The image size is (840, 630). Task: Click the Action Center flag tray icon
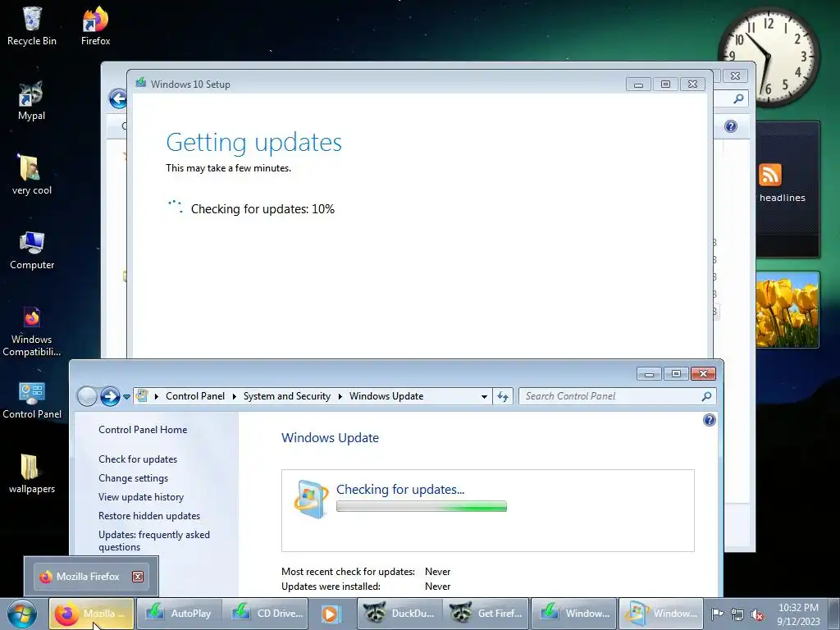[x=717, y=614]
